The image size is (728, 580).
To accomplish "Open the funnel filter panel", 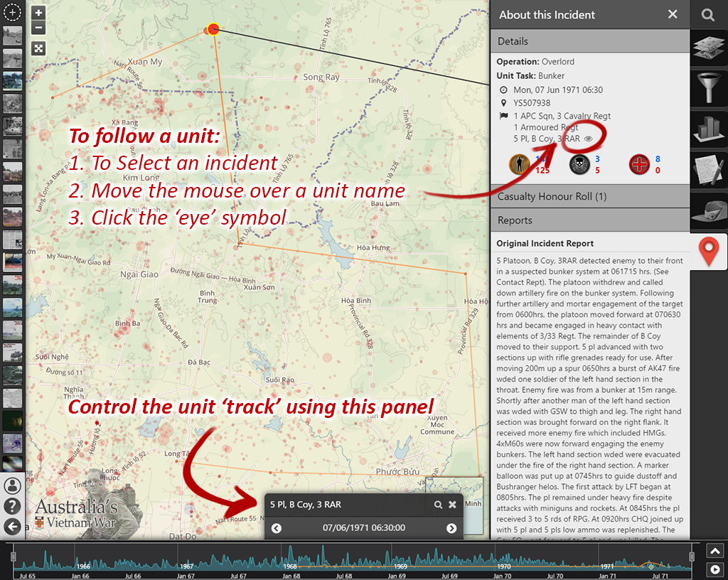I will 709,90.
